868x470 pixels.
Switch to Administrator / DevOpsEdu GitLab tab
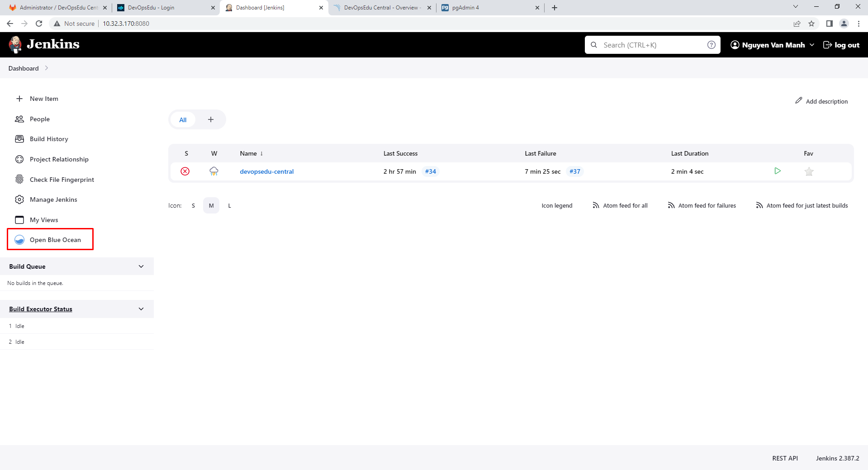tap(57, 8)
